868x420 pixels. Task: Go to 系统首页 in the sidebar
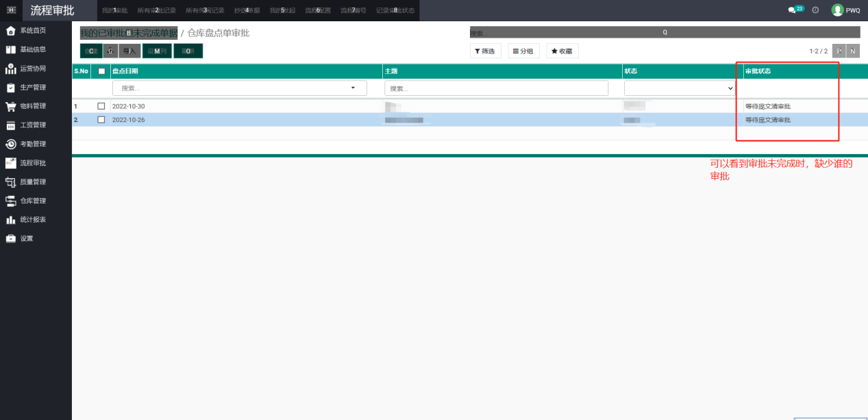[x=32, y=31]
